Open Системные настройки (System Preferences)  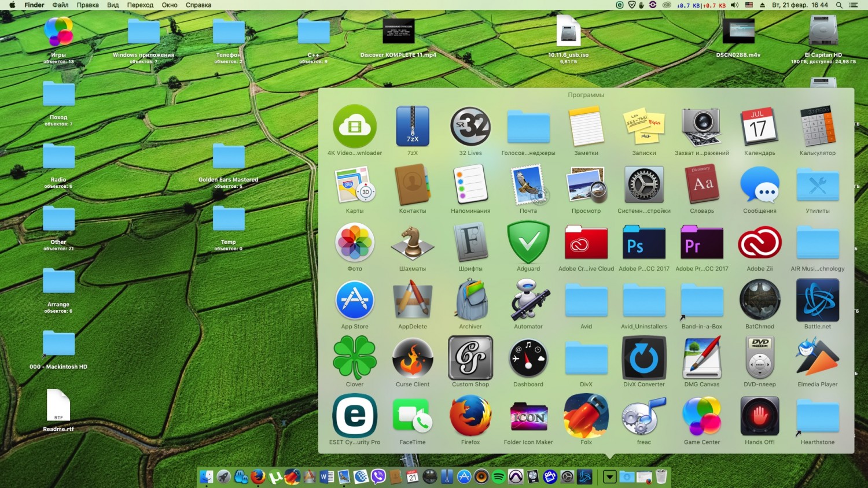point(644,185)
